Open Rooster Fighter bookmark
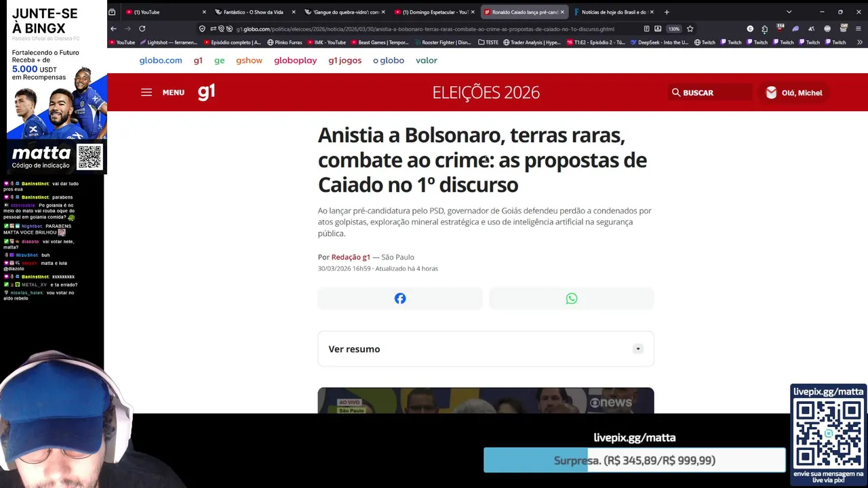868x488 pixels. pos(442,42)
